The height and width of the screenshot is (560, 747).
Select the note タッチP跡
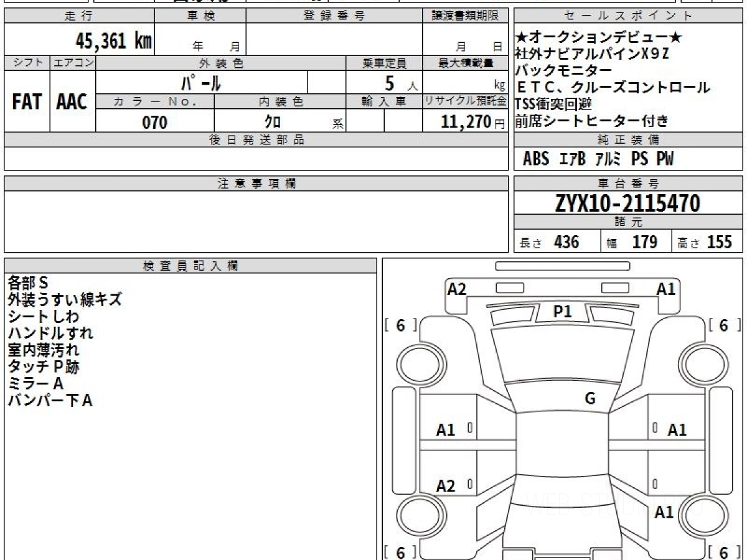pos(44,366)
